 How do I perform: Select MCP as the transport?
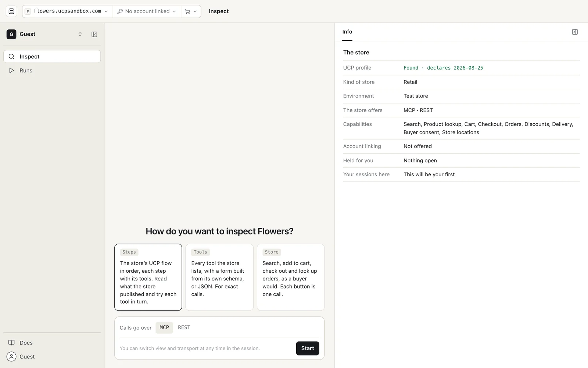(x=164, y=328)
